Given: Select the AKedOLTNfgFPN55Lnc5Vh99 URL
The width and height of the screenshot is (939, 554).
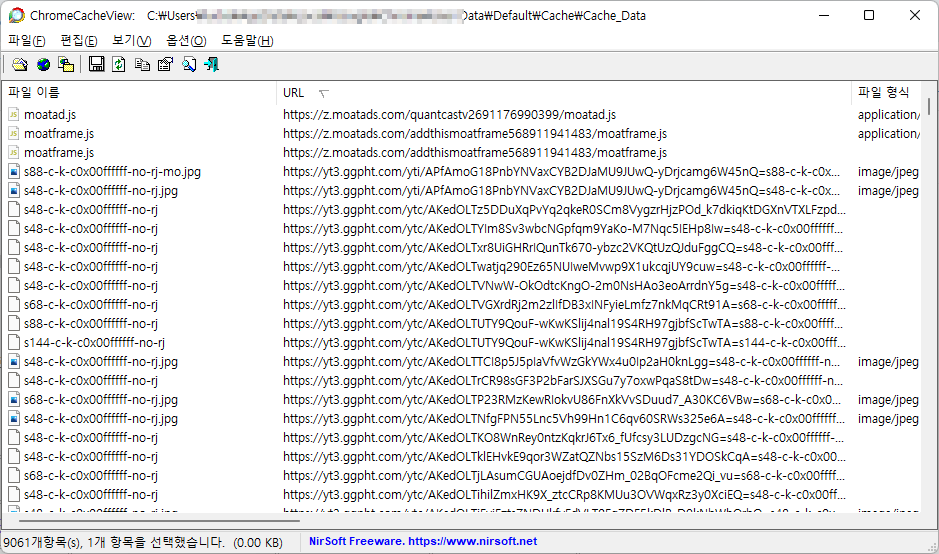Looking at the screenshot, I should 564,419.
